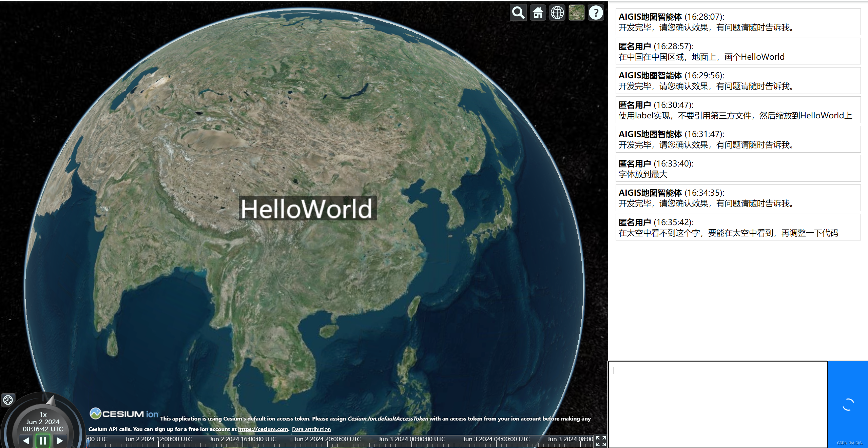The height and width of the screenshot is (448, 868).
Task: Click message 在中国在中国区域，地面上，画个HelloWorld
Action: coord(701,57)
